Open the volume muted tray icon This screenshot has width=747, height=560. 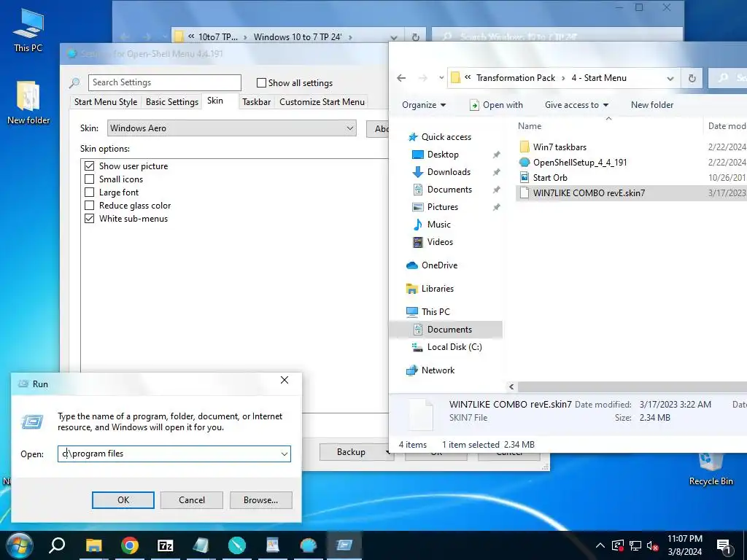[653, 545]
